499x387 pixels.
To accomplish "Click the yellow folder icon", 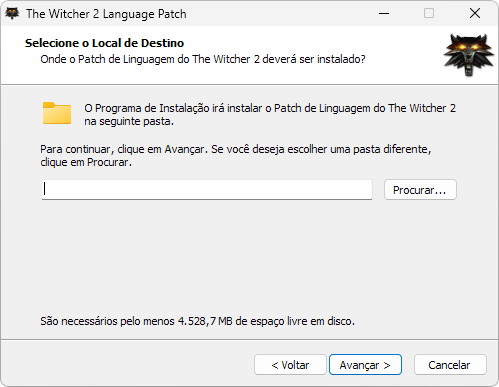I will pyautogui.click(x=57, y=113).
